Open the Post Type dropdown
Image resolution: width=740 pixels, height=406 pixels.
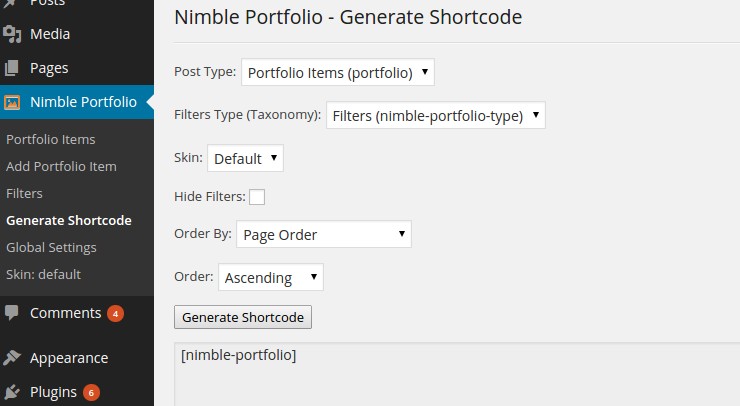(x=337, y=72)
